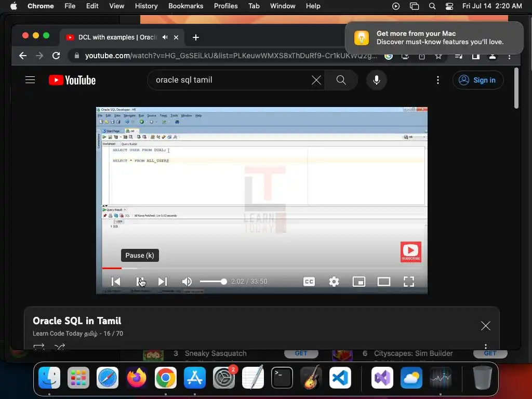Open Chrome menu in menu bar
The image size is (532, 399).
coord(41,6)
